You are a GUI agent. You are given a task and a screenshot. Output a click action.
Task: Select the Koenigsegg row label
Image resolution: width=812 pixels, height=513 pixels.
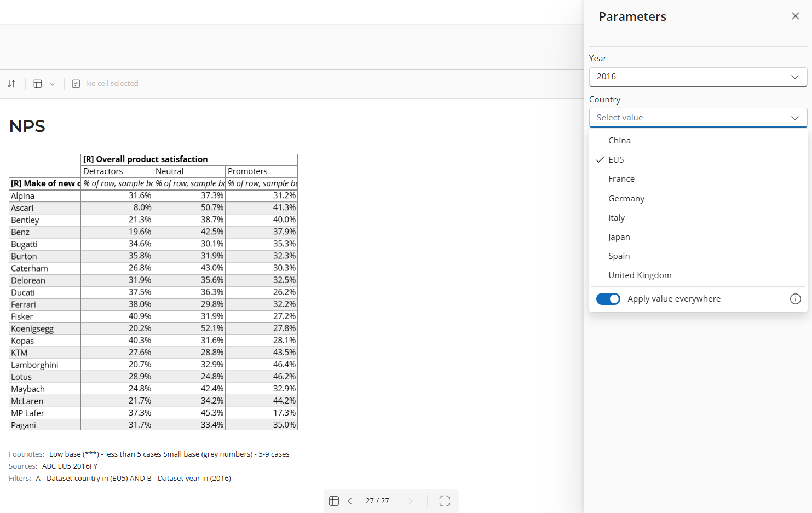click(45, 328)
